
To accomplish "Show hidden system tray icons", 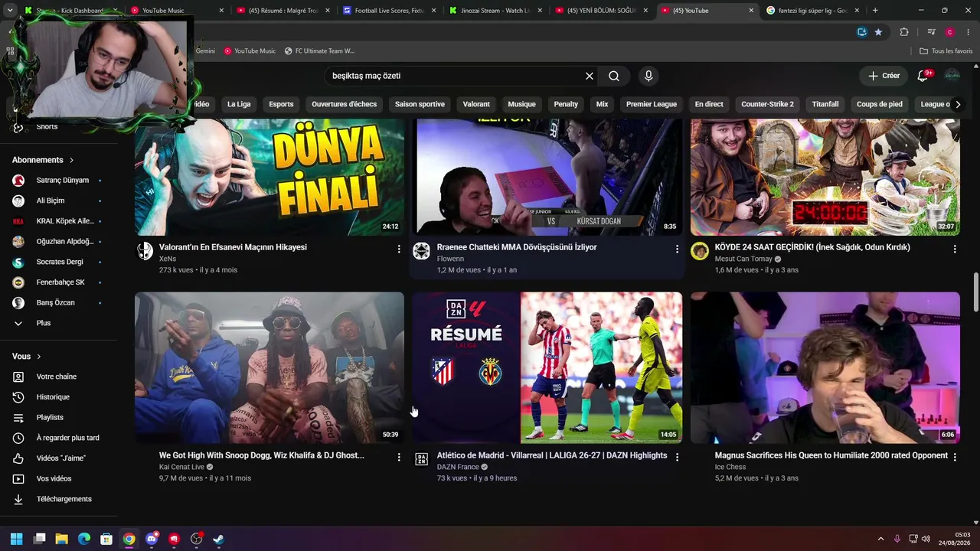I will pyautogui.click(x=880, y=539).
